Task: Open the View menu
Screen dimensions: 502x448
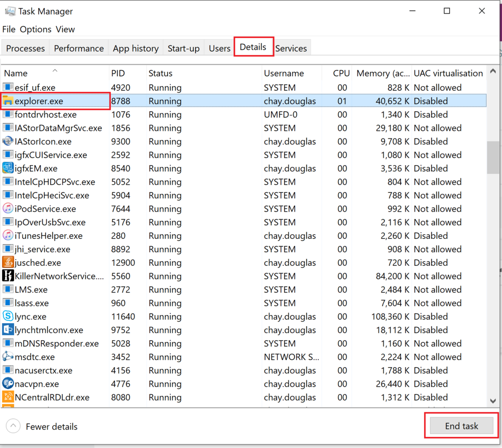Action: [x=65, y=29]
